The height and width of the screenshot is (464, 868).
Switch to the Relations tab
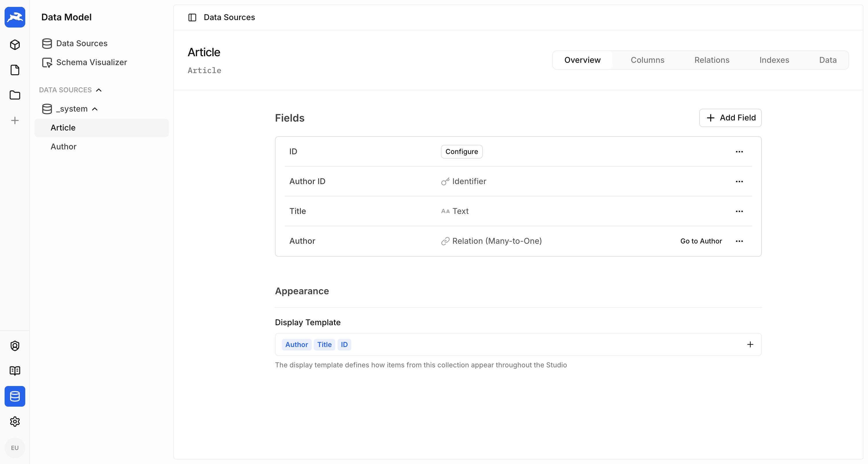pos(712,60)
